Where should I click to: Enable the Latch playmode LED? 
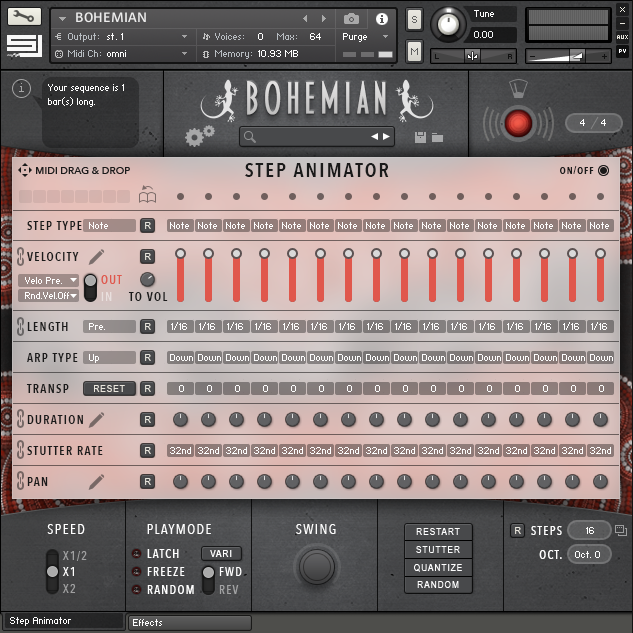coord(136,554)
